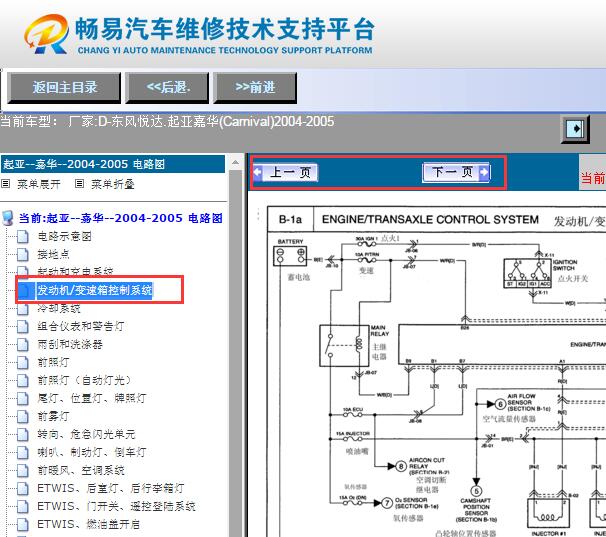Open the 转向、危急闪光单元 tree item
606x537 pixels.
[x=86, y=434]
